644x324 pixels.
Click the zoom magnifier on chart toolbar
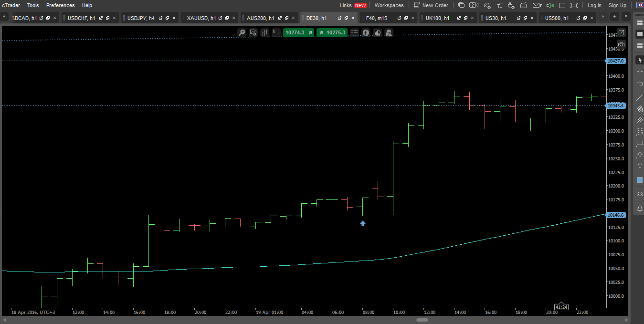(x=242, y=32)
